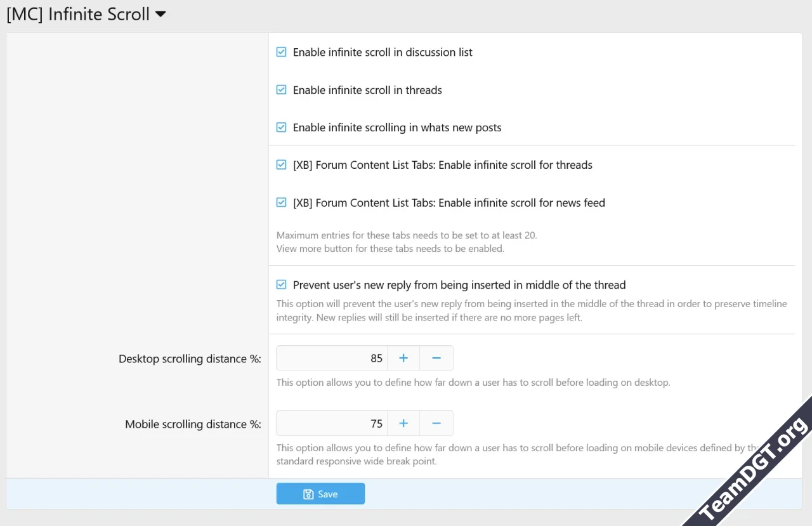Click the TeamDGT.org corner banner

(756, 469)
